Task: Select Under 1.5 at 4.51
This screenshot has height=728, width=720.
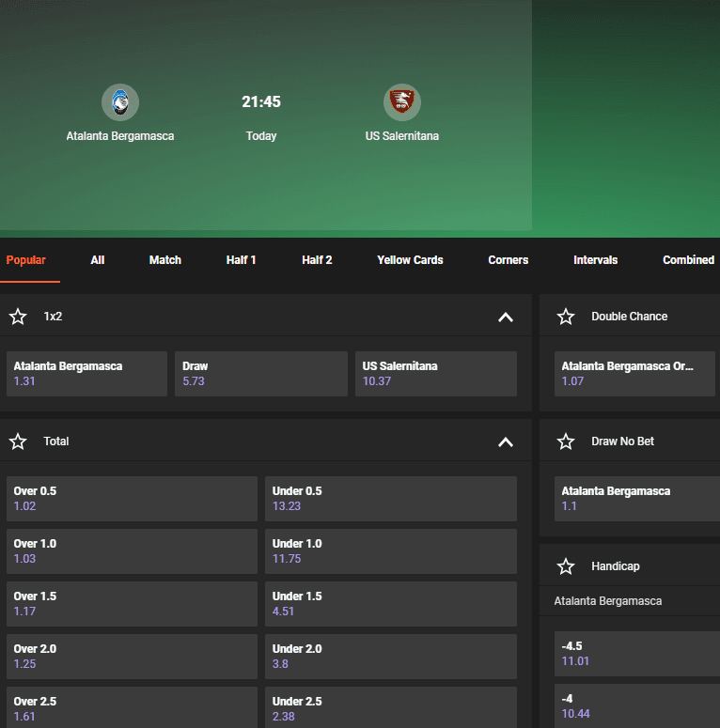Action: click(x=391, y=604)
